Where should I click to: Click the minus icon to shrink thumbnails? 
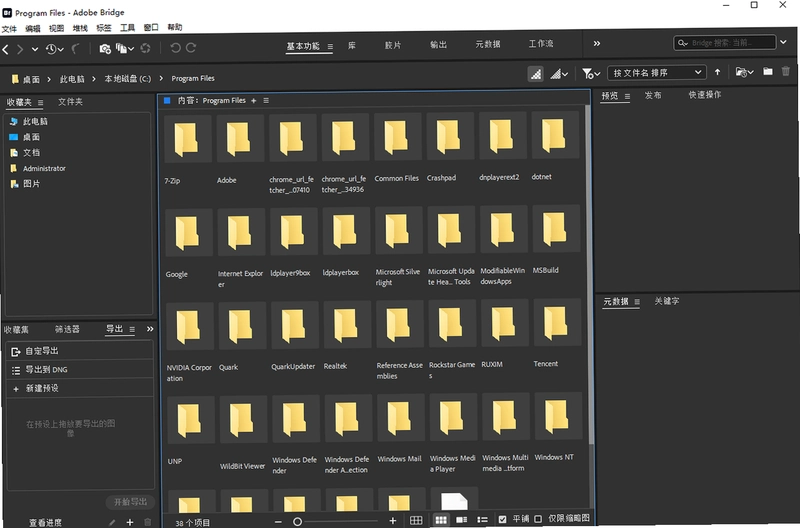278,521
